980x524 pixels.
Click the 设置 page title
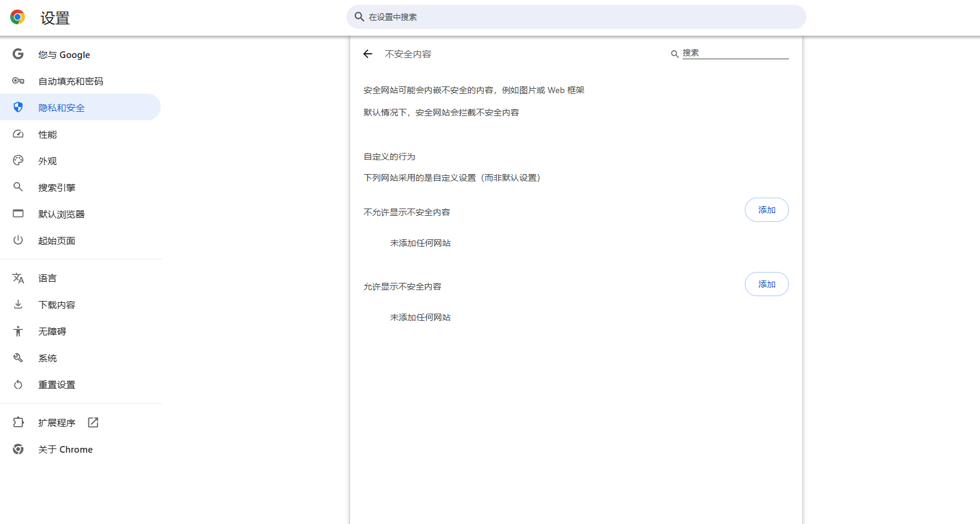coord(55,18)
